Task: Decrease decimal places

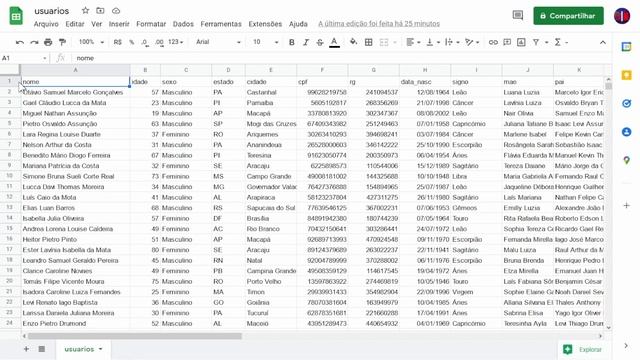Action: coord(145,42)
